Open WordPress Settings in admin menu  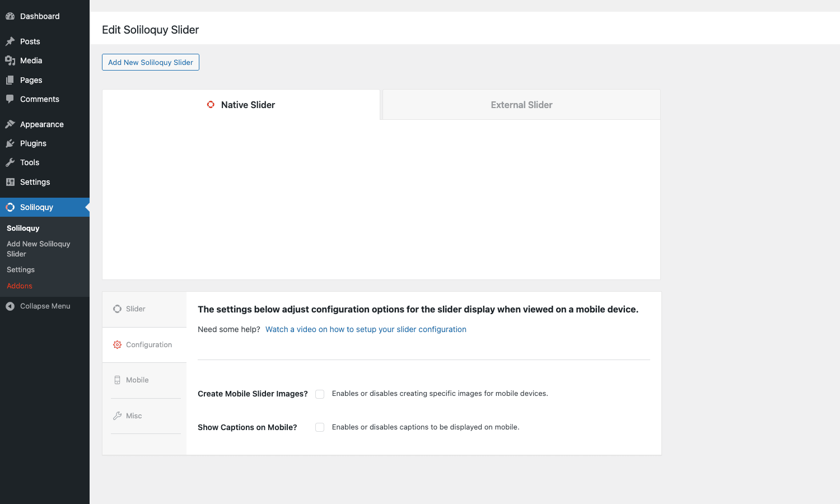tap(45, 182)
